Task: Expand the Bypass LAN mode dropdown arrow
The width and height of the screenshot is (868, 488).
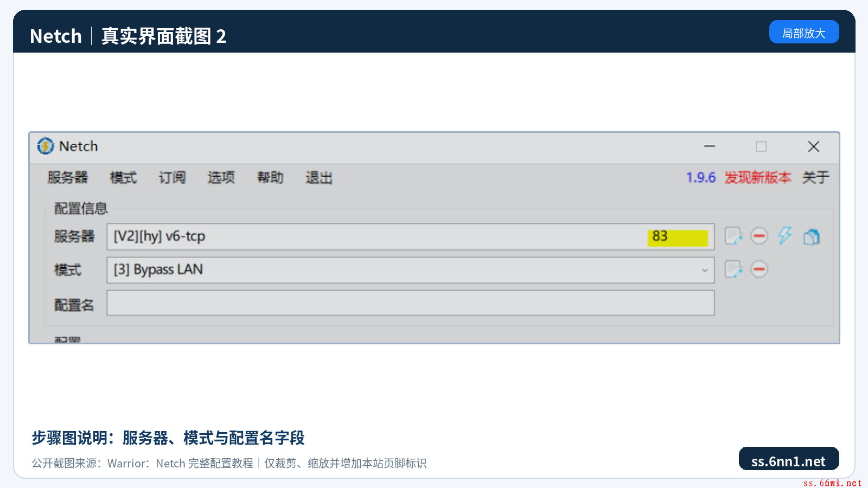Action: 705,270
